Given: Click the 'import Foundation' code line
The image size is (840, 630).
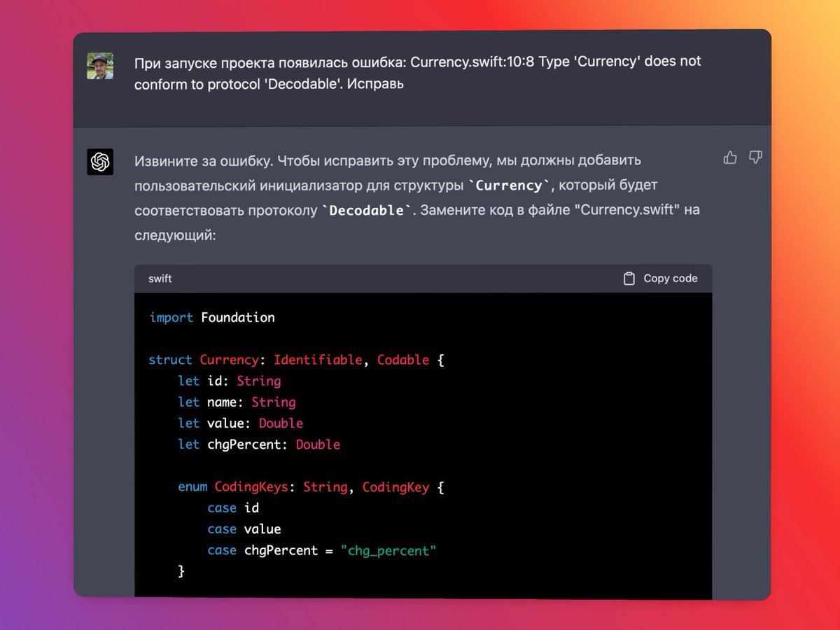Looking at the screenshot, I should (212, 318).
